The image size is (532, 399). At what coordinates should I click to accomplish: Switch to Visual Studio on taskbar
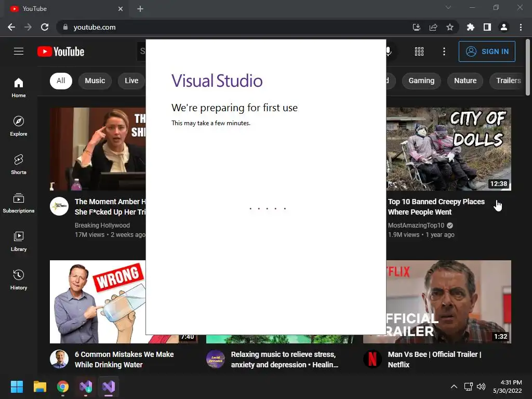(x=109, y=387)
